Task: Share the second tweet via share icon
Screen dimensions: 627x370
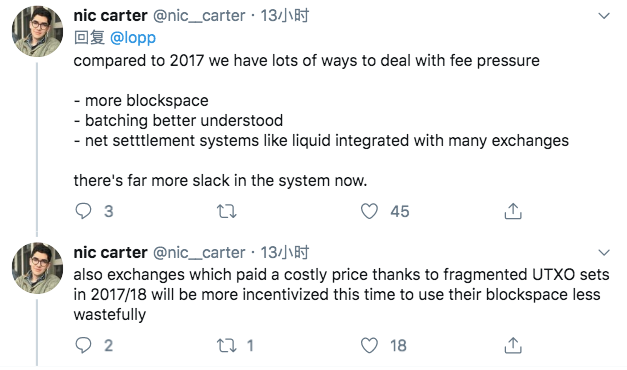Action: pos(513,345)
